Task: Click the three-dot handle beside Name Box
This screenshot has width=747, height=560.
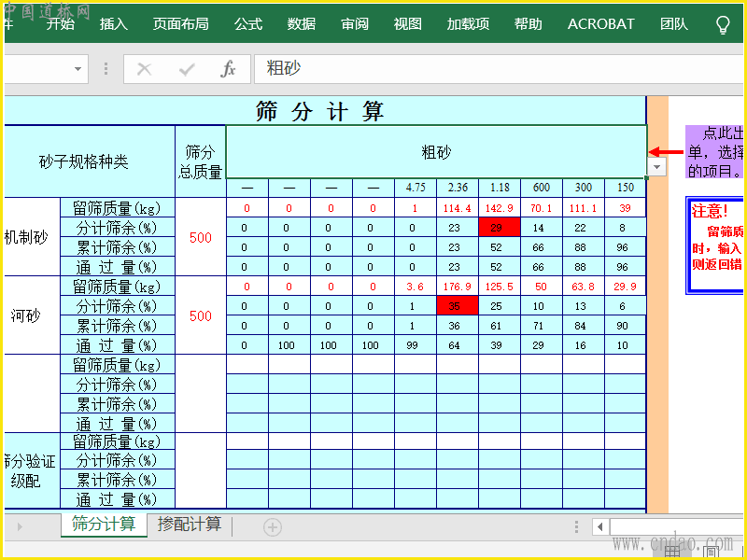Action: (106, 69)
